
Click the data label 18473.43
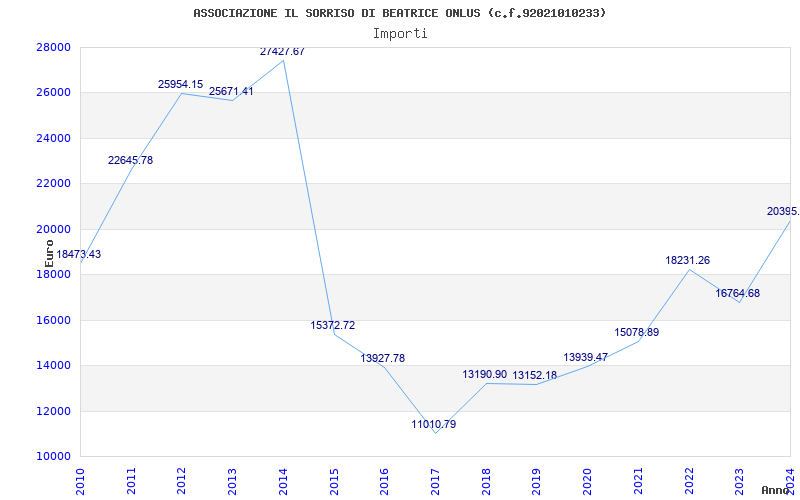tap(79, 254)
